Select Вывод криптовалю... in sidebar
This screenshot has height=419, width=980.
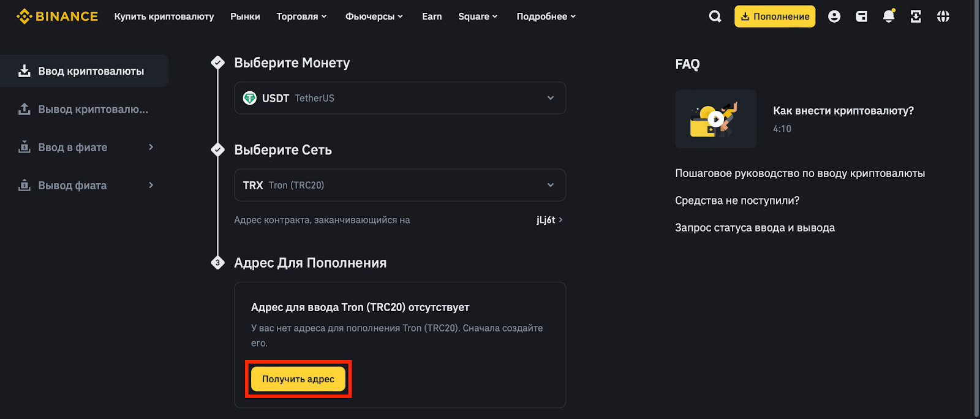tap(85, 109)
